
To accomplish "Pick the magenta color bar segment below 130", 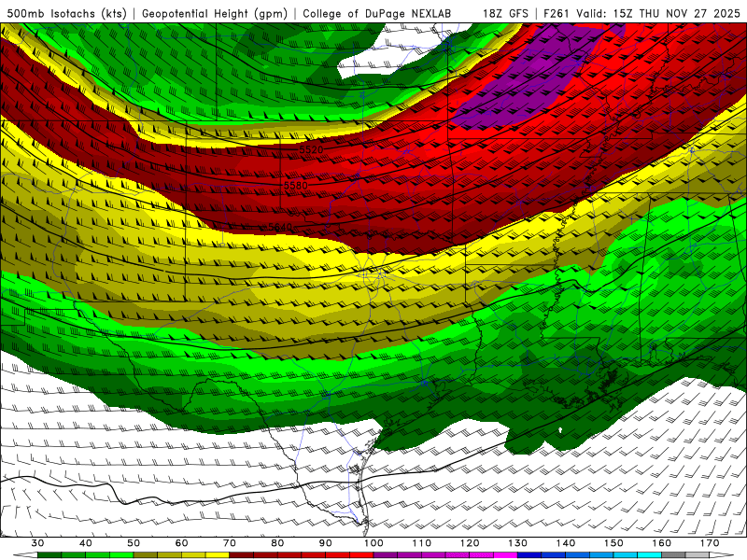I will tap(506, 555).
